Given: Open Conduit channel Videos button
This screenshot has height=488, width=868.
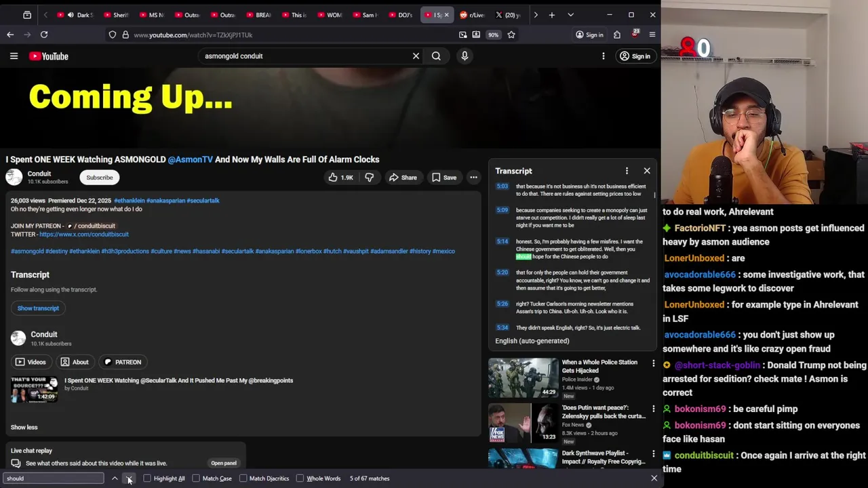Looking at the screenshot, I should [31, 362].
